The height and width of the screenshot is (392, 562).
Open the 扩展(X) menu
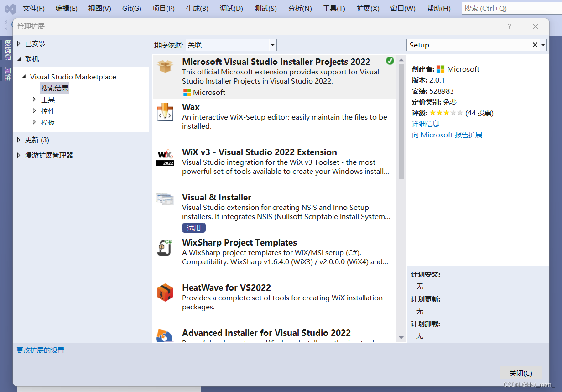(368, 8)
